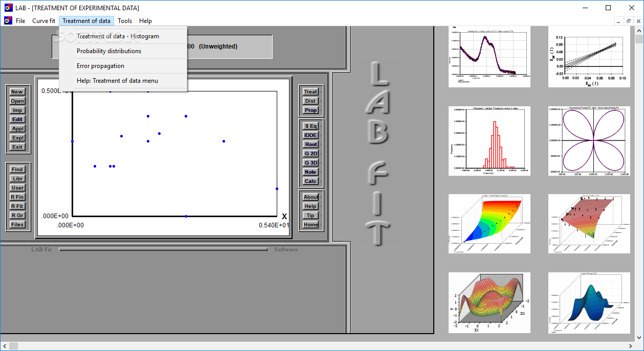
Task: Click the R Gr button
Action: (x=17, y=216)
